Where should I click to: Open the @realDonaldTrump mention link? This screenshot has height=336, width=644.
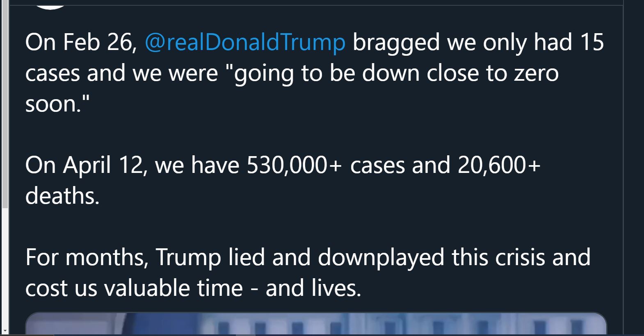pyautogui.click(x=245, y=43)
